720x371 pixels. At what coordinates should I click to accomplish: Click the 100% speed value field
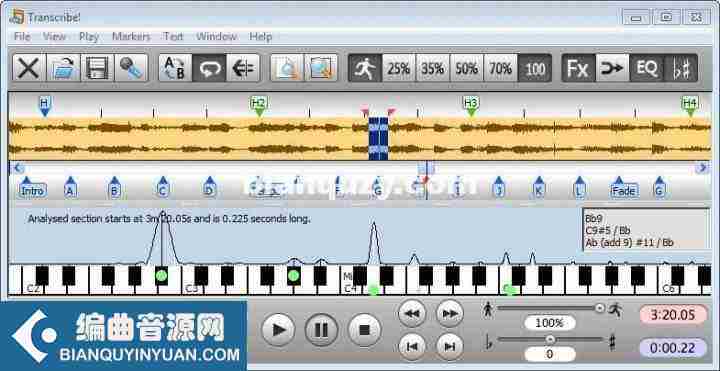(x=550, y=323)
